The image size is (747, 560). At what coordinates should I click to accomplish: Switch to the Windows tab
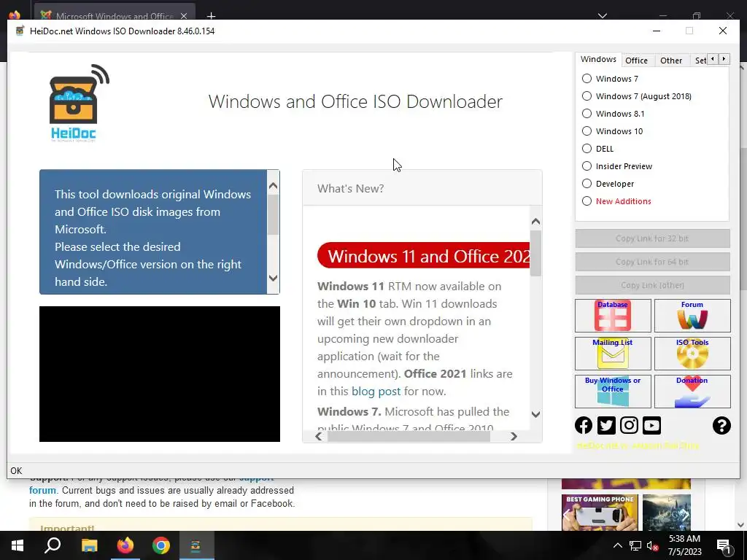pos(598,59)
